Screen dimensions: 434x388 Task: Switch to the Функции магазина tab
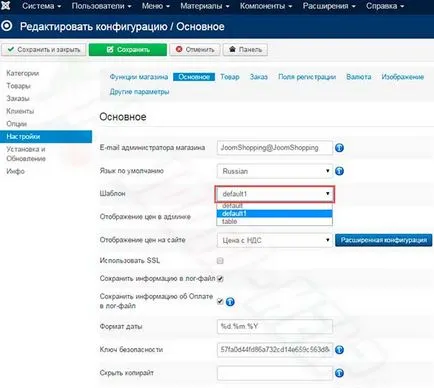coord(139,77)
